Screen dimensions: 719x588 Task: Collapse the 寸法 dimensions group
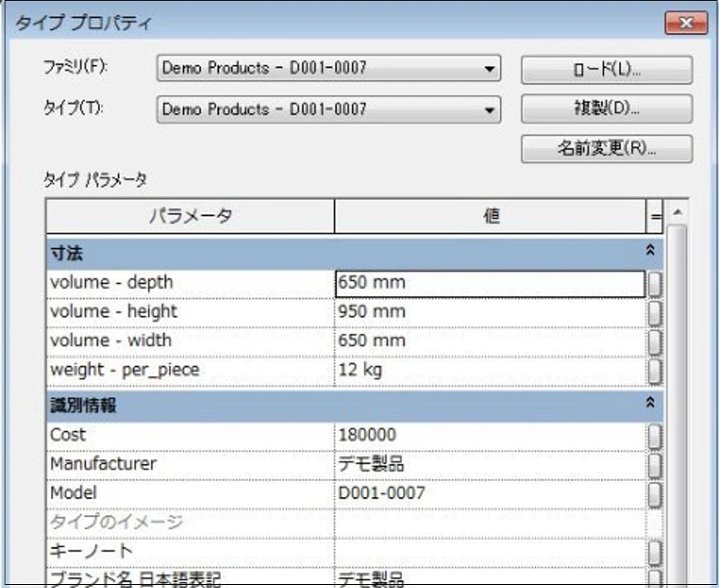click(650, 250)
